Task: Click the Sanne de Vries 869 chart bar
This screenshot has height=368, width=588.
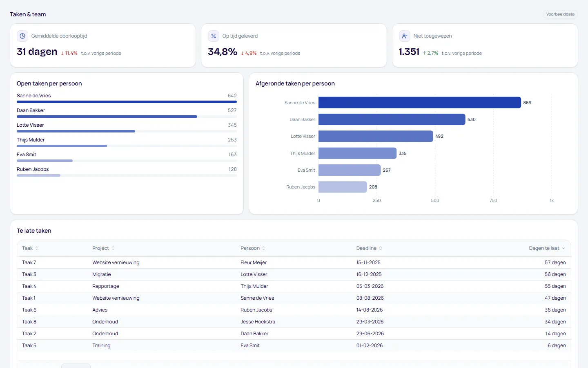Action: tap(420, 103)
